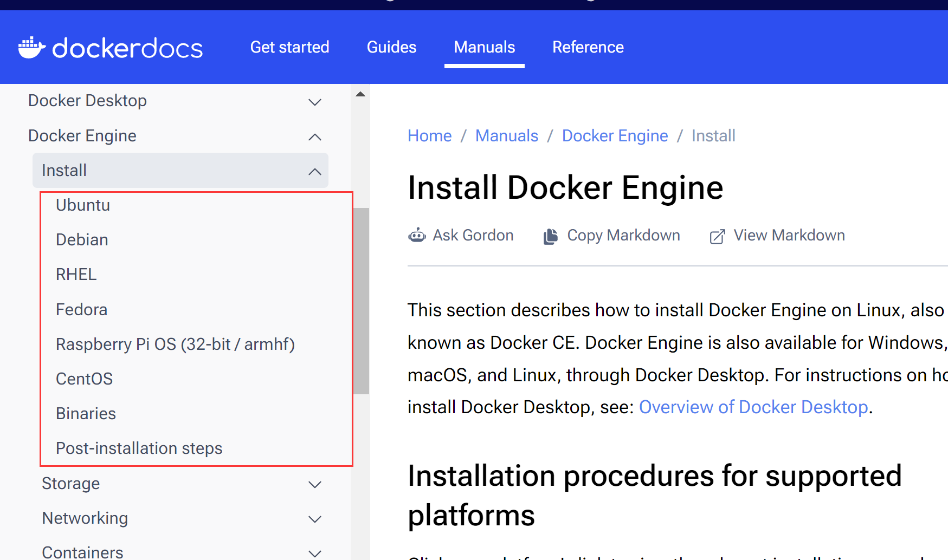Click the Docker whale logo icon
The height and width of the screenshot is (560, 948).
32,48
